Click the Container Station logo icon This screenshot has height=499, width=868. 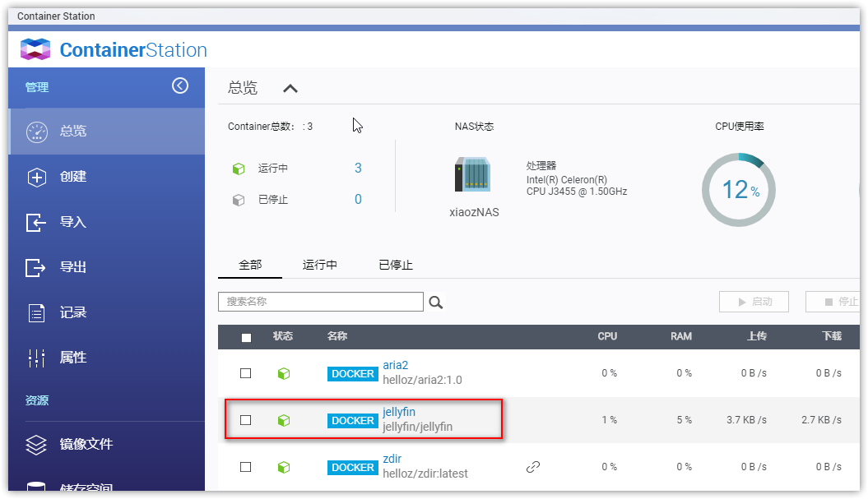[35, 50]
